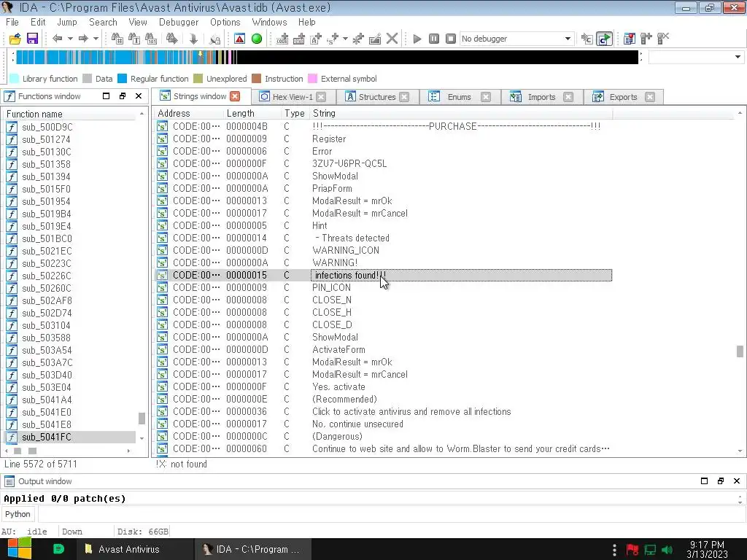Viewport: 747px width, 560px height.
Task: Open the No debugger combo box
Action: pos(516,39)
